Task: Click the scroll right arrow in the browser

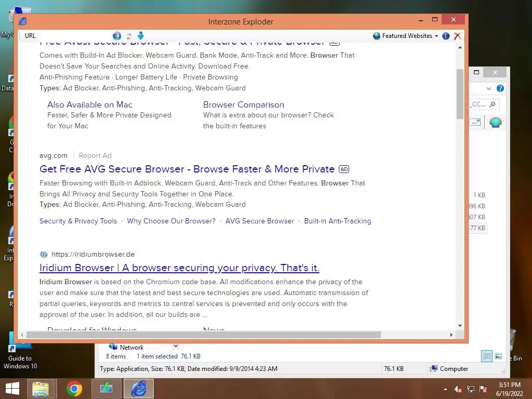Action: point(451,335)
